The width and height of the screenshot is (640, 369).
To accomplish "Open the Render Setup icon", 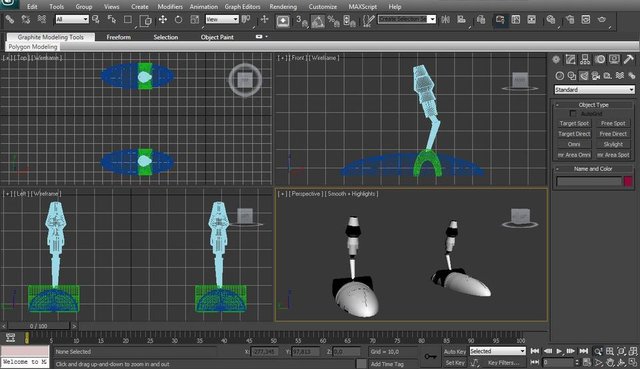I will pyautogui.click(x=570, y=19).
